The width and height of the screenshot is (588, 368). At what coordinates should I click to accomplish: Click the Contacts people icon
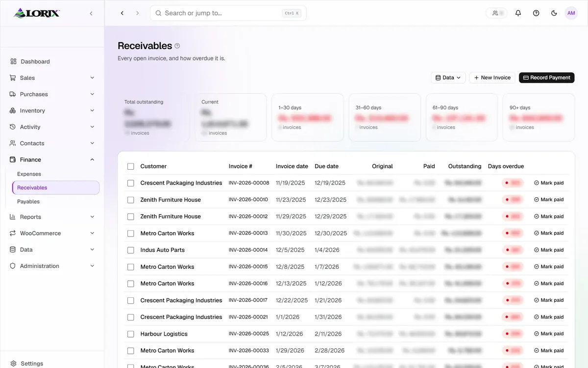point(13,143)
